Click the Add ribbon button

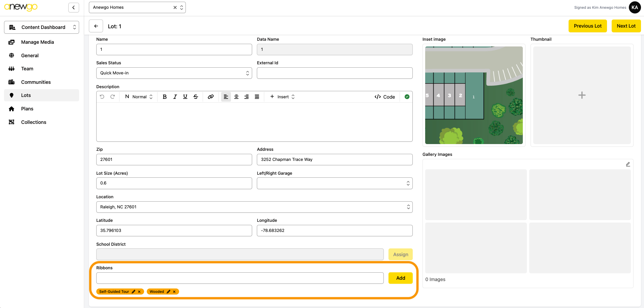point(400,278)
